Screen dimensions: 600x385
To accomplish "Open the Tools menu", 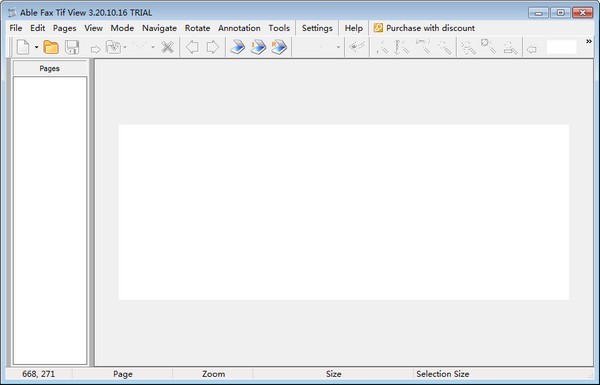I will [x=279, y=28].
